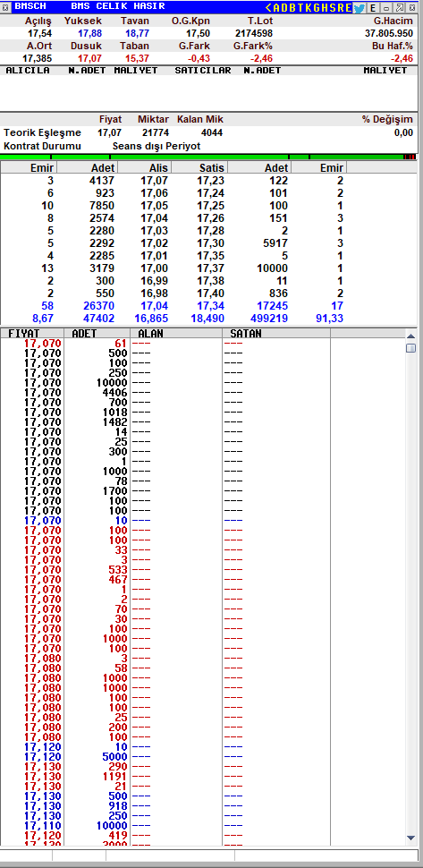Click scrollbar up arrow in trades list
423x868 pixels.
[x=410, y=336]
